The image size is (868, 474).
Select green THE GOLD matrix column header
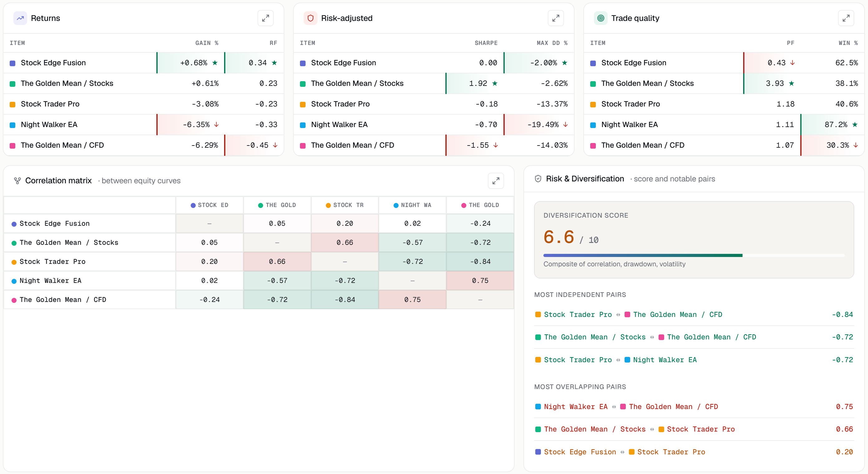[277, 205]
